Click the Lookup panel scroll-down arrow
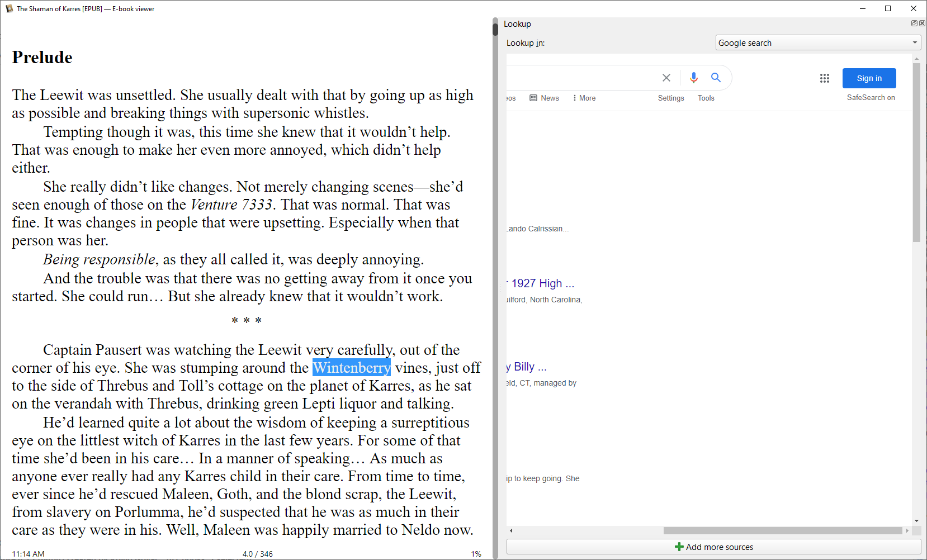927x560 pixels. (x=916, y=521)
